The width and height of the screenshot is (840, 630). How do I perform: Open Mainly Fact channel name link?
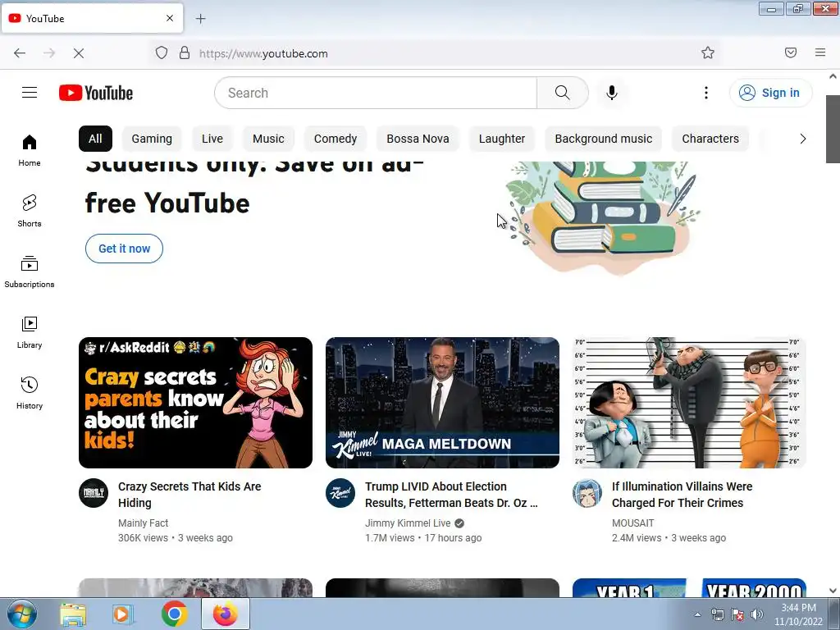point(143,523)
